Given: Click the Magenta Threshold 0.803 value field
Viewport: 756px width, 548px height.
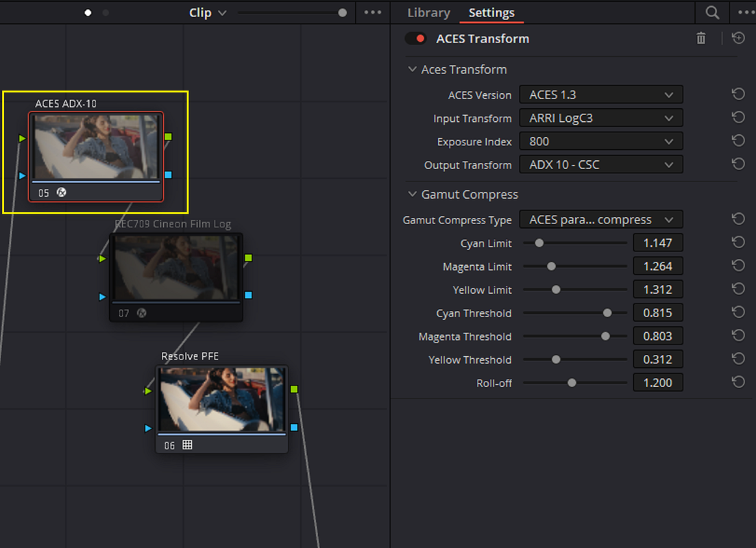Looking at the screenshot, I should [x=657, y=336].
